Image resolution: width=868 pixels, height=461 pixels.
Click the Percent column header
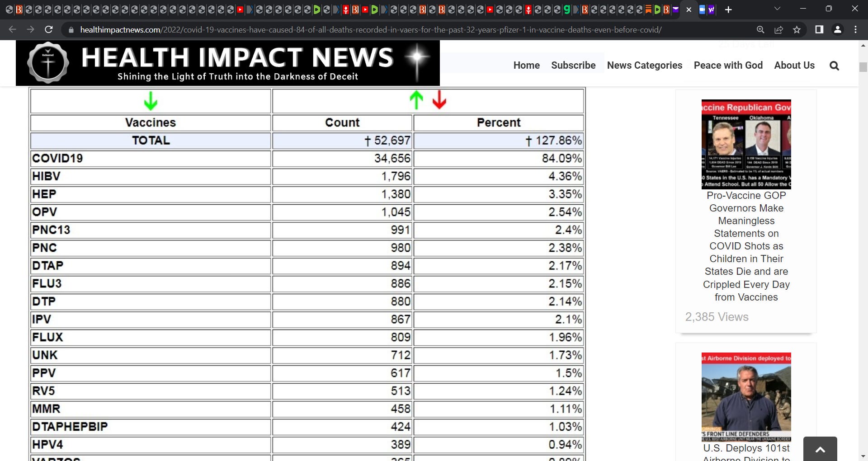pos(499,123)
